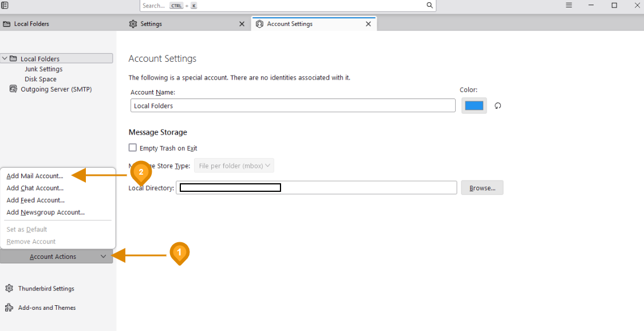
Task: Select Junk Settings in account tree
Action: 44,69
